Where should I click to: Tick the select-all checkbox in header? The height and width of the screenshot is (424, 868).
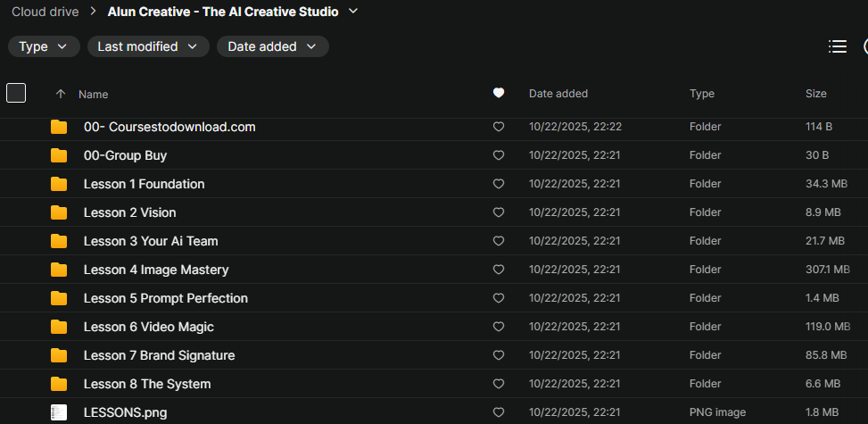16,93
